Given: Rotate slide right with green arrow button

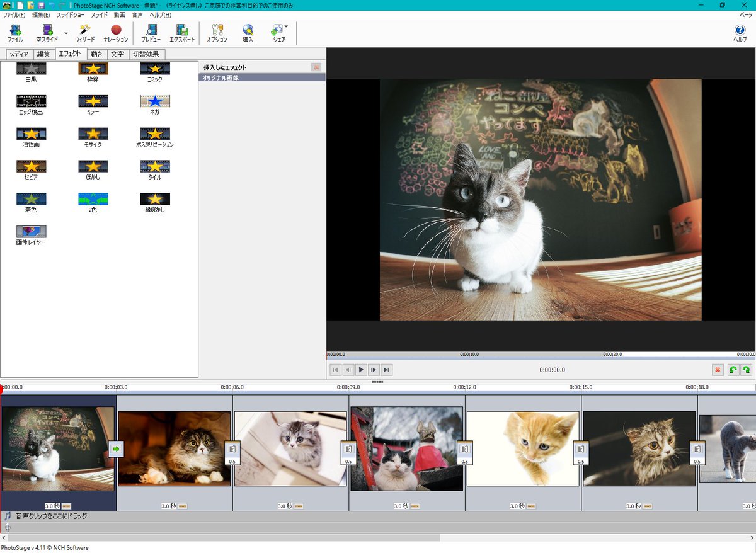Looking at the screenshot, I should [747, 370].
